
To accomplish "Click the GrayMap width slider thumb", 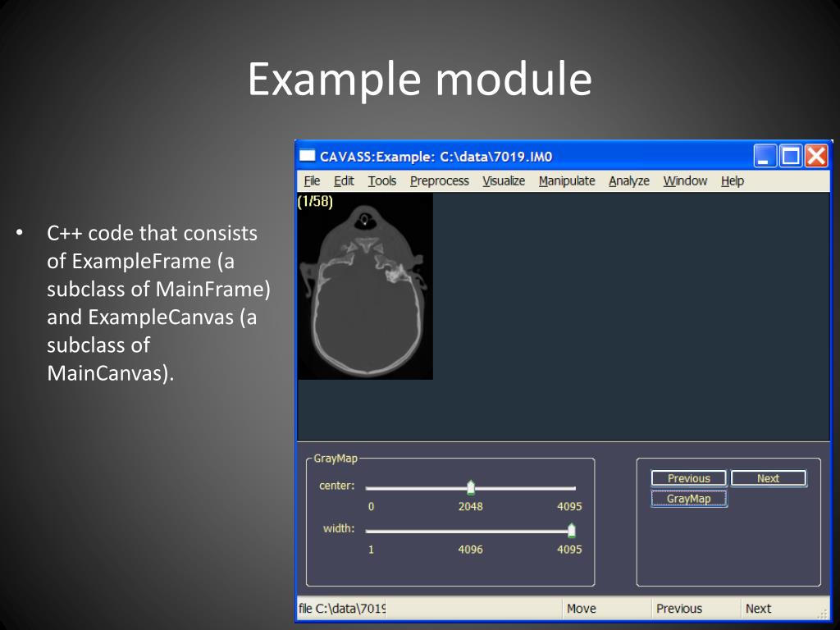I will (571, 531).
